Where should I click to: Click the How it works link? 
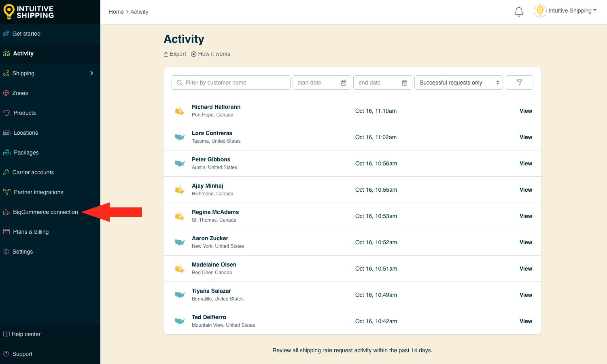[210, 54]
